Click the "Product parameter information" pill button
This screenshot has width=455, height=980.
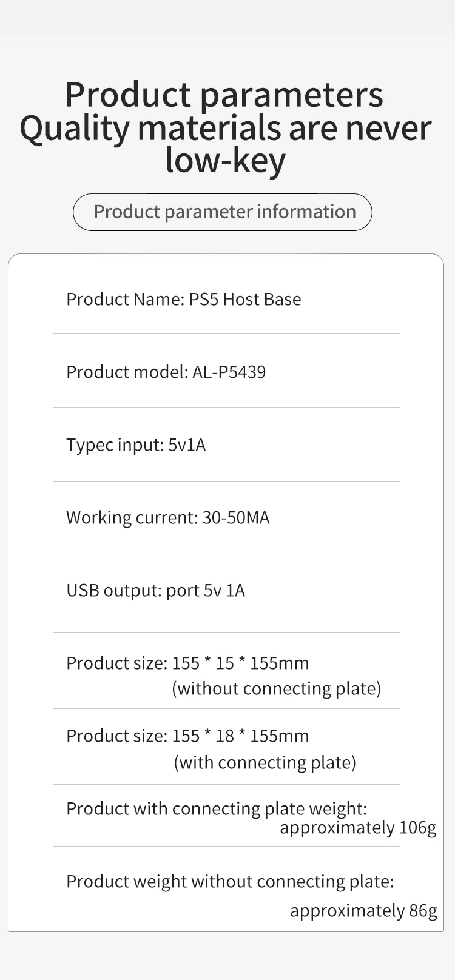223,212
